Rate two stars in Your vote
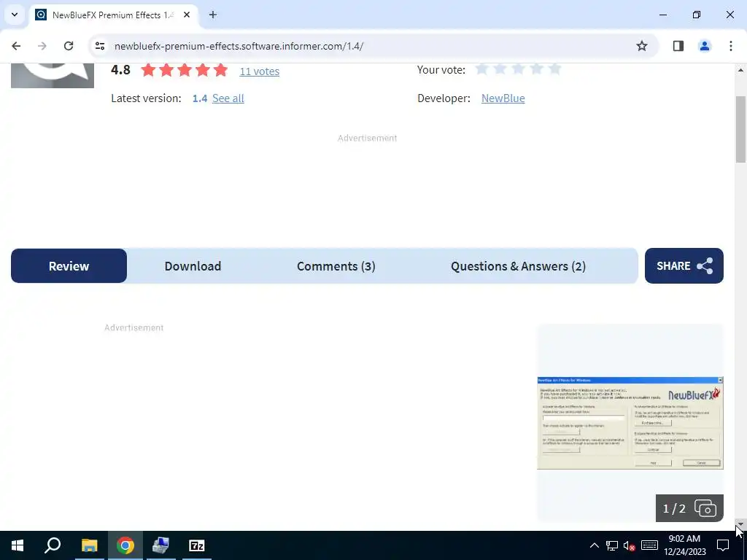The width and height of the screenshot is (747, 560). (500, 69)
